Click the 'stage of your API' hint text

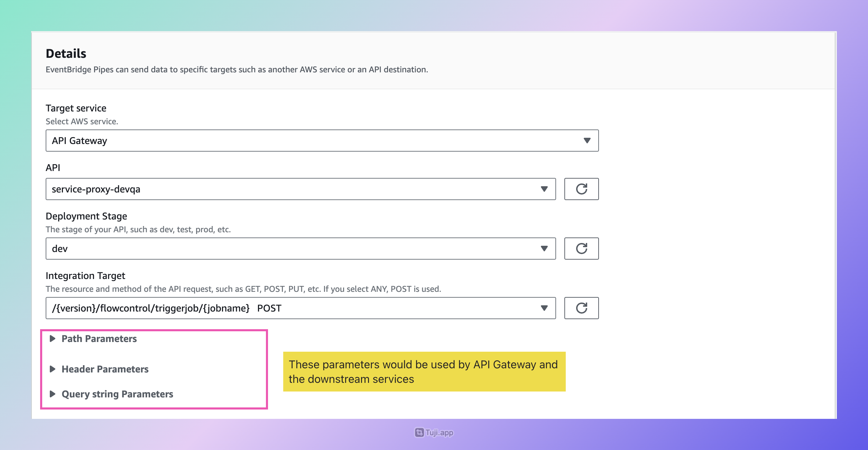138,229
